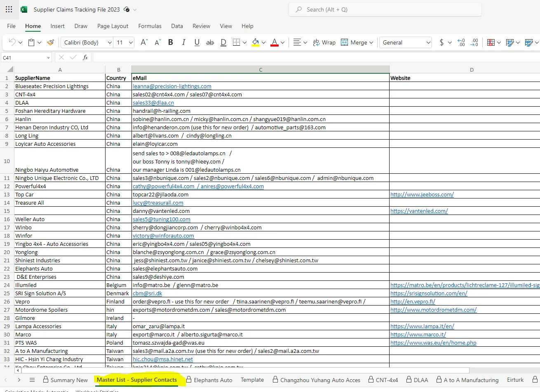Click the Undo icon
The image size is (540, 392).
(12, 42)
